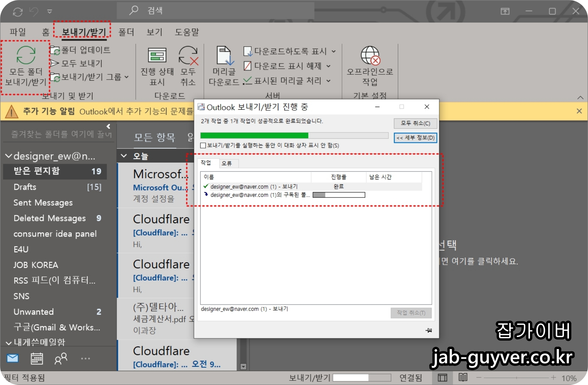Switch to 홈 ribbon tab

pos(46,32)
